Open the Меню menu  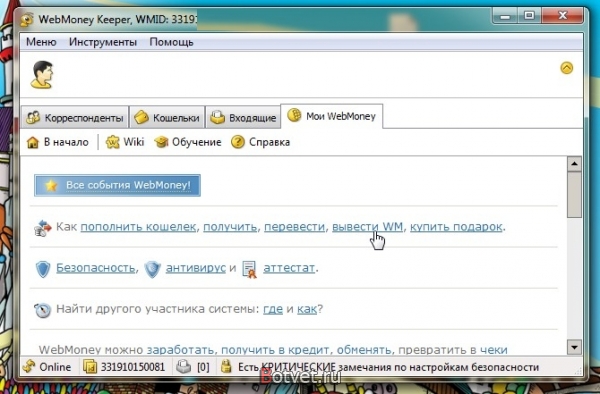(x=41, y=42)
